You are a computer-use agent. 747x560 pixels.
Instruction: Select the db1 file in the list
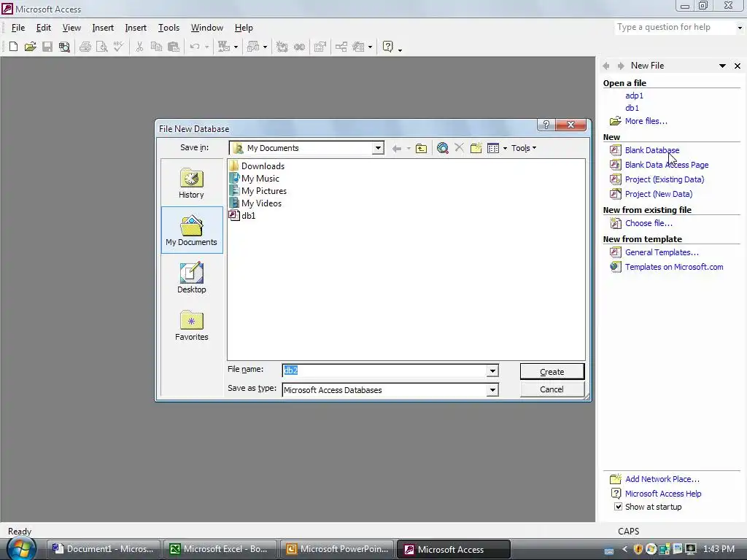(x=242, y=216)
